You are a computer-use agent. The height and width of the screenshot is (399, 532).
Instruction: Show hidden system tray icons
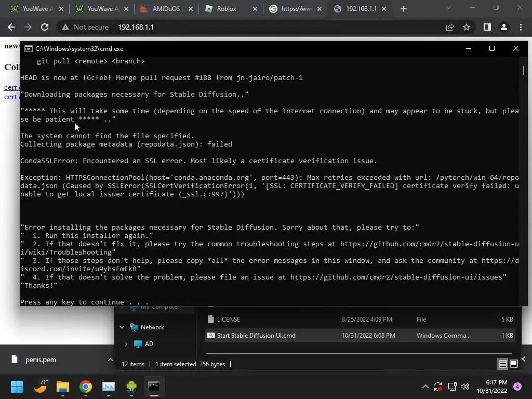pos(425,387)
